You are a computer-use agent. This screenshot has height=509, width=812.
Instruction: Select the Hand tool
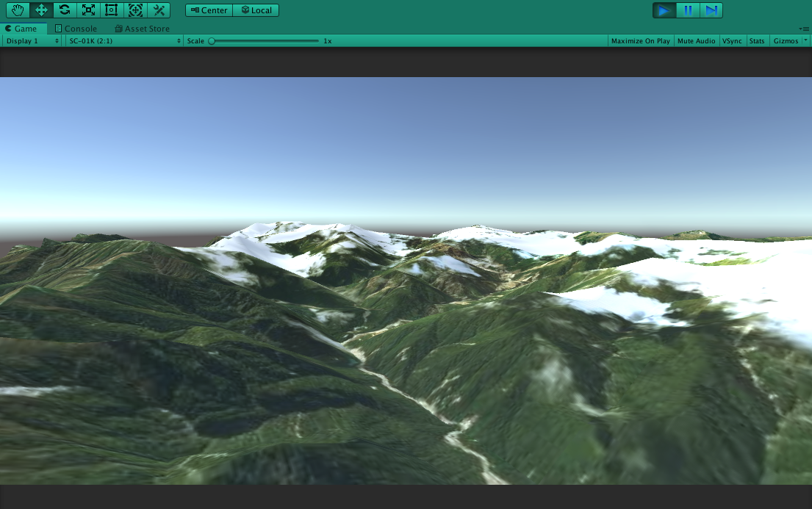point(17,10)
